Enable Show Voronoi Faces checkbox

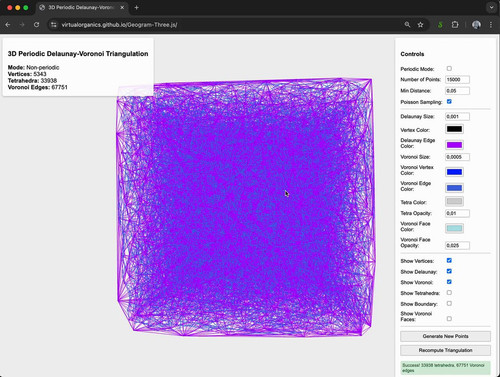[x=449, y=319]
